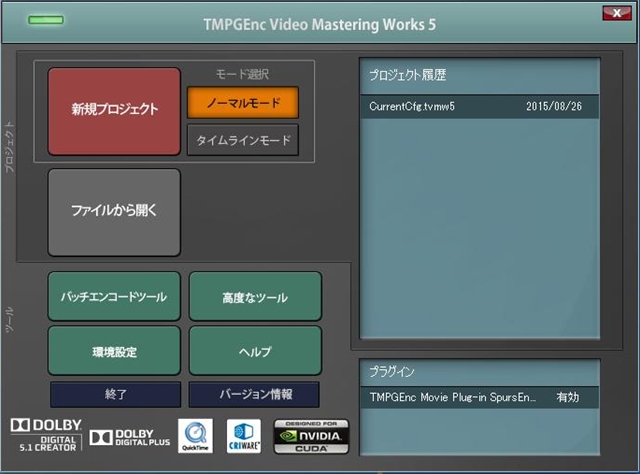Open 高度なツール (advanced tools)
Image resolution: width=640 pixels, height=474 pixels.
pos(255,296)
